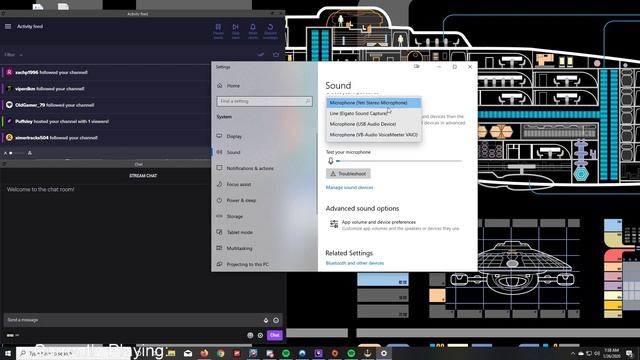The image size is (640, 360).
Task: Select the simertracks504 followed your channel event
Action: 106,138
